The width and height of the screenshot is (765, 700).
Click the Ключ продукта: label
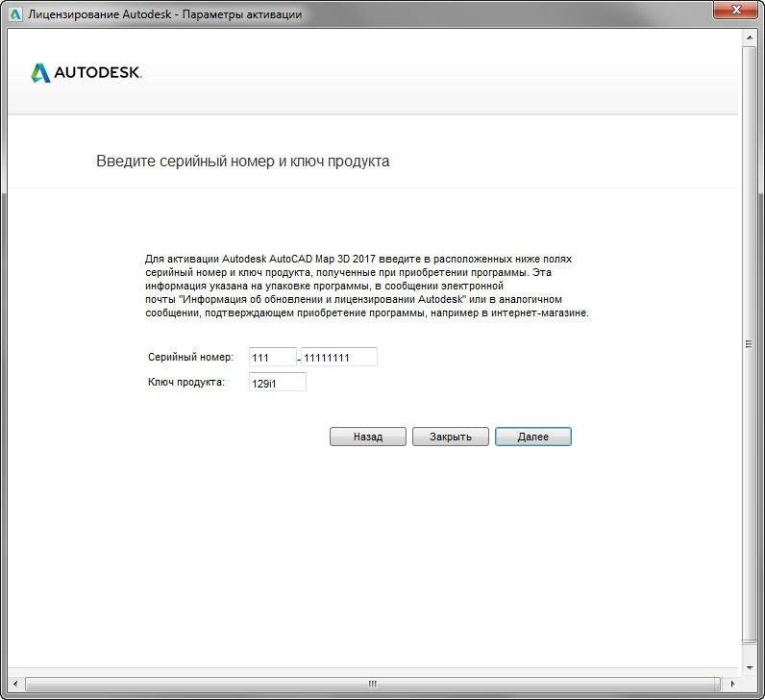coord(185,383)
